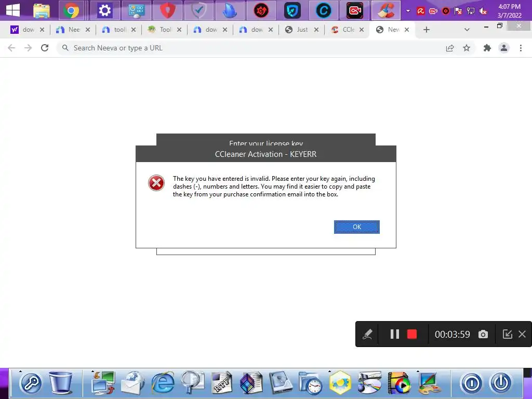The width and height of the screenshot is (532, 399).
Task: Open the yellow hexagon gear dock icon
Action: 340,383
